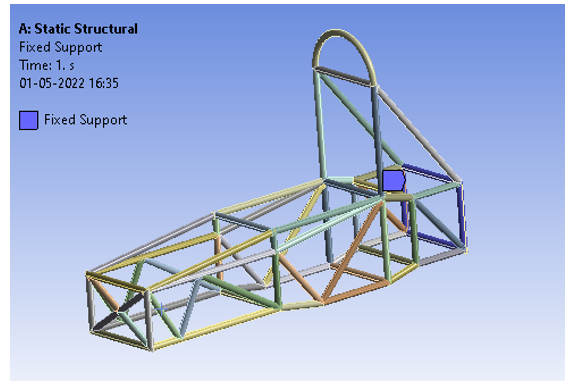571x392 pixels.
Task: Select the black diagonal beam in front bulkhead
Action: pos(118,312)
